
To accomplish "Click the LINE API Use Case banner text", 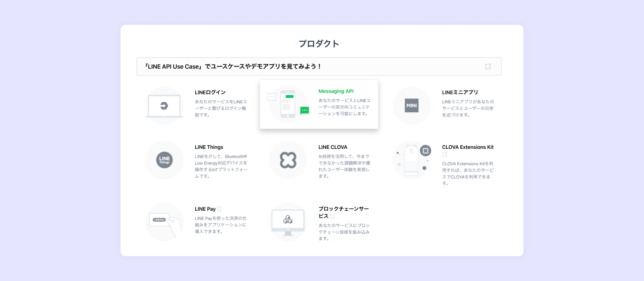I will click(232, 67).
